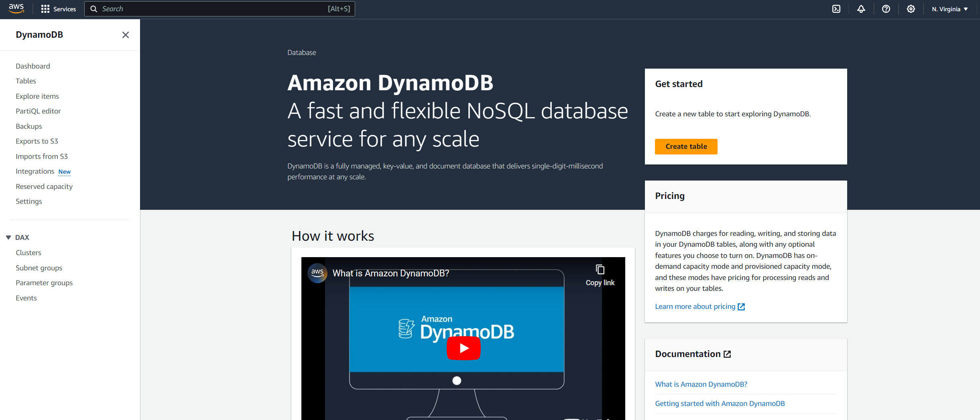Close the DynamoDB sidebar panel

coord(126,35)
